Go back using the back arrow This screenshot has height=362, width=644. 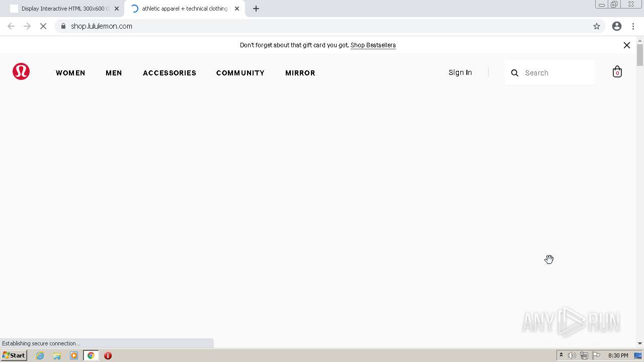[11, 26]
